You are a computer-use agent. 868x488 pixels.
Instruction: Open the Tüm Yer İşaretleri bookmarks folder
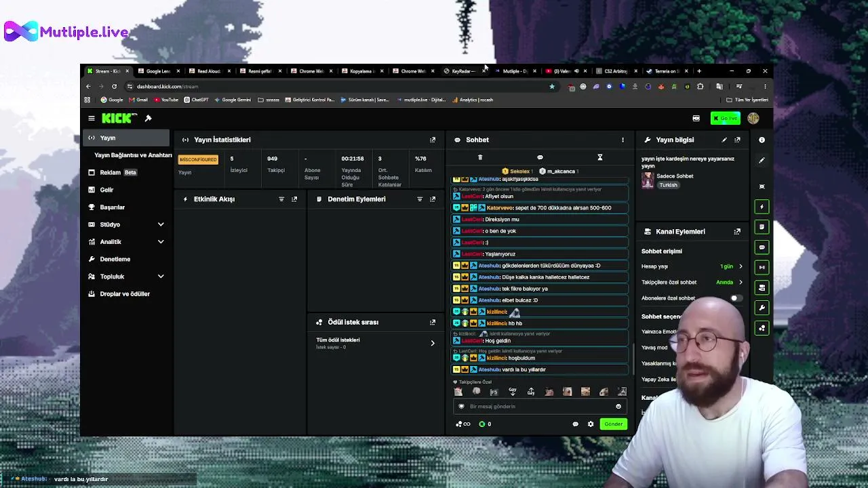point(747,100)
